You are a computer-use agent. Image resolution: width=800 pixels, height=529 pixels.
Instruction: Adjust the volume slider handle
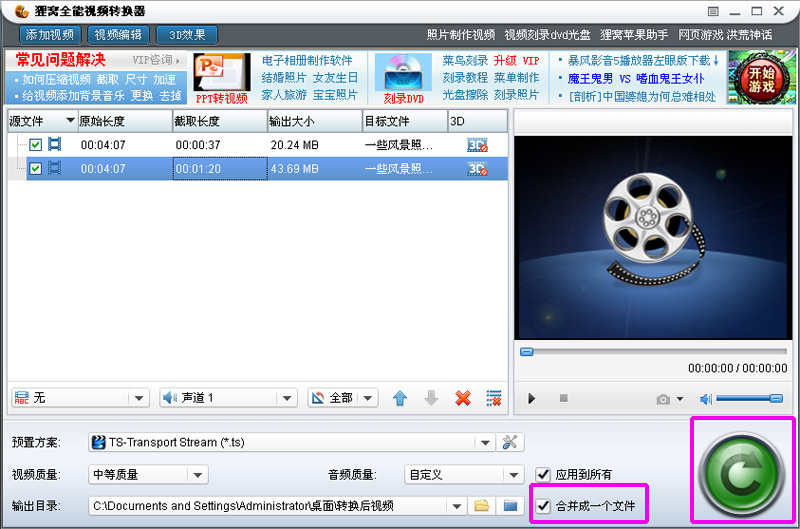777,398
